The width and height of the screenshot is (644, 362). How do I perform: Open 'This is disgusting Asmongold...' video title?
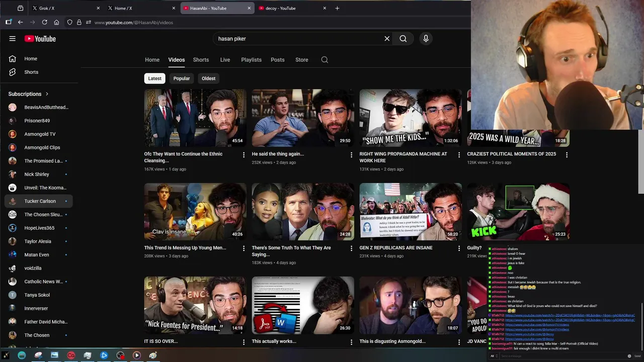(x=392, y=341)
